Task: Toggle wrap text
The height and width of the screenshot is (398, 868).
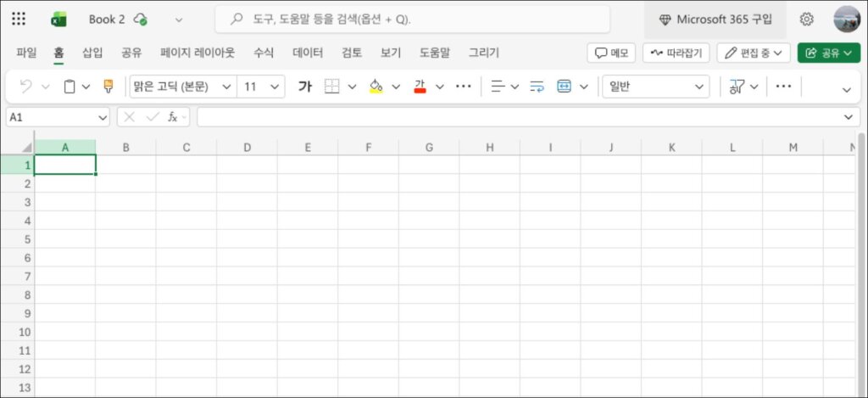Action: pyautogui.click(x=537, y=87)
